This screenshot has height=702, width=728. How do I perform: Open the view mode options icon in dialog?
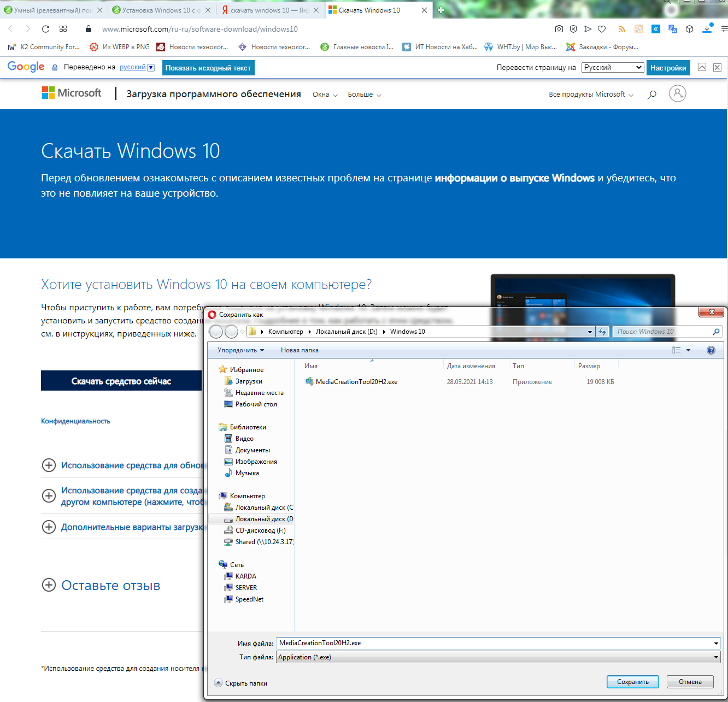tap(677, 350)
